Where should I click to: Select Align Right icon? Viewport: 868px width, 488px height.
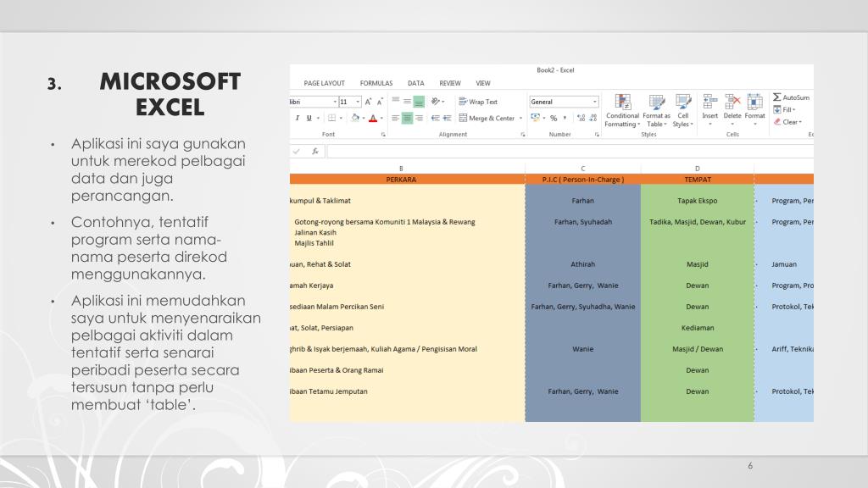[419, 118]
